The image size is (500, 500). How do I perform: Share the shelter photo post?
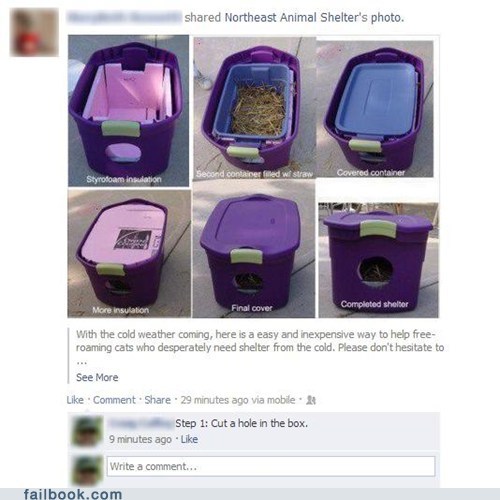(x=157, y=400)
